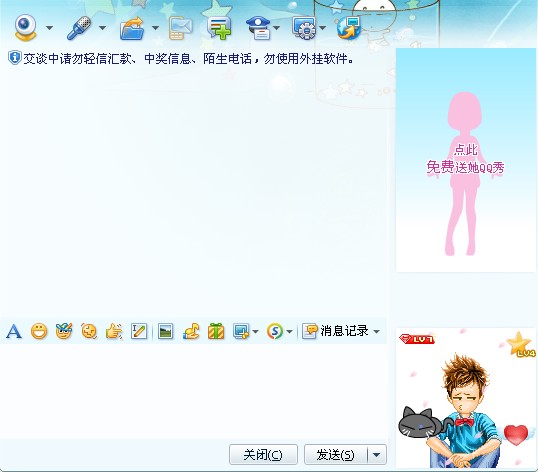The width and height of the screenshot is (538, 472).
Task: Click the police report icon
Action: click(x=259, y=28)
